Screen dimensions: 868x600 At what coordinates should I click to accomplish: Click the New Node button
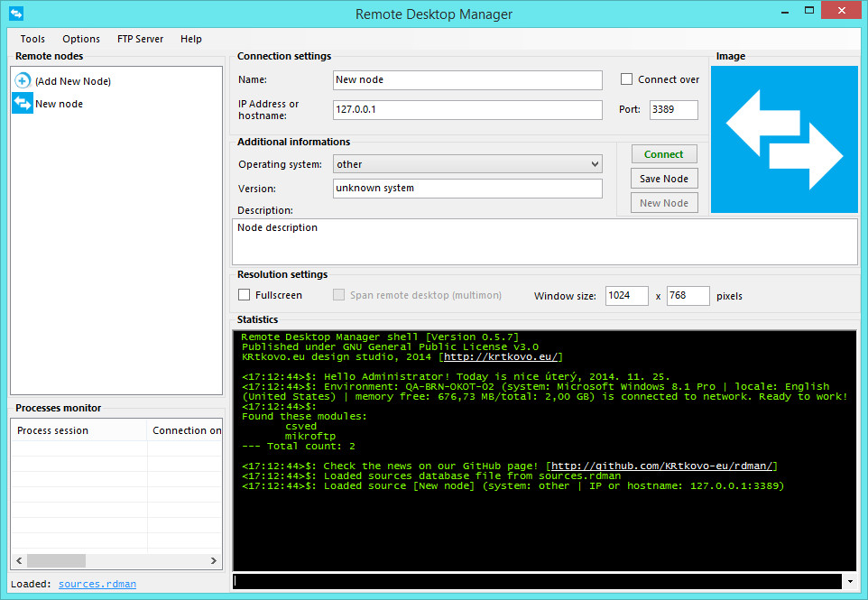(664, 203)
